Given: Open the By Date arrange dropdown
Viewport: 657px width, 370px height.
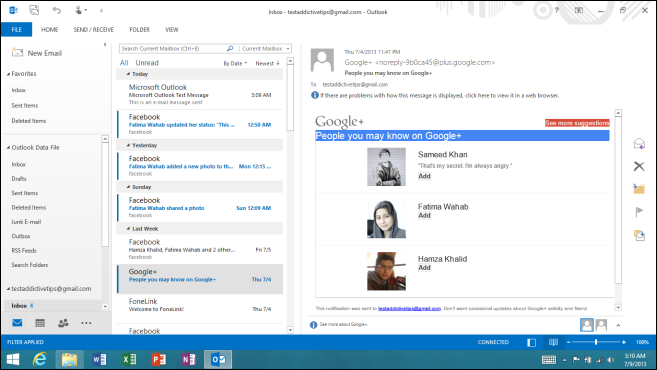Looking at the screenshot, I should point(235,63).
